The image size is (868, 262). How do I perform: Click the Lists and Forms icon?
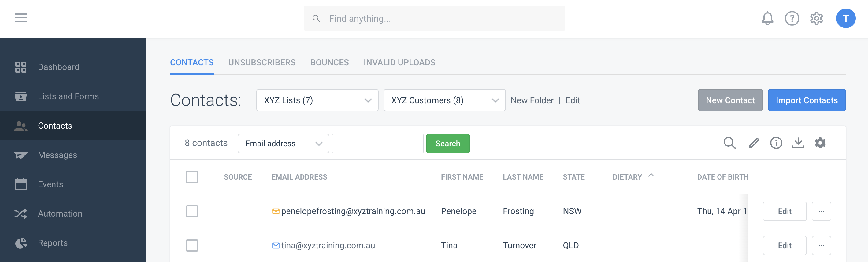pyautogui.click(x=20, y=96)
